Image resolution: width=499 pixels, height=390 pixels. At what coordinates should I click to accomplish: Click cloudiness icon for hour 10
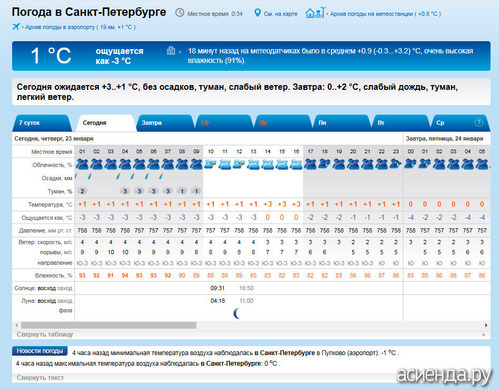pos(210,164)
